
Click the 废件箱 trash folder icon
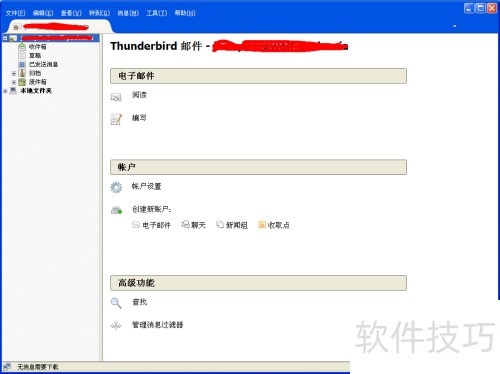point(22,82)
